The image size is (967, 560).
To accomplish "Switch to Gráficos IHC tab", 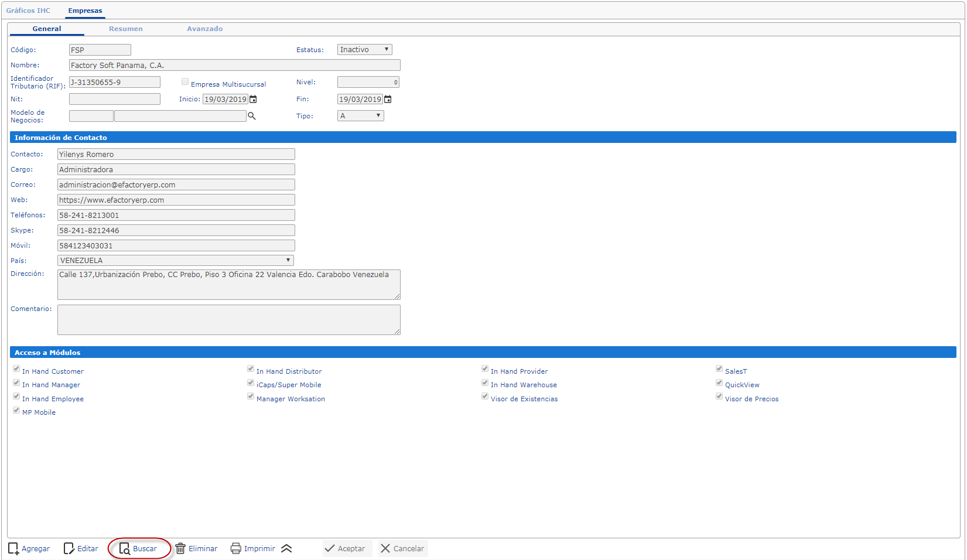I will click(x=28, y=11).
